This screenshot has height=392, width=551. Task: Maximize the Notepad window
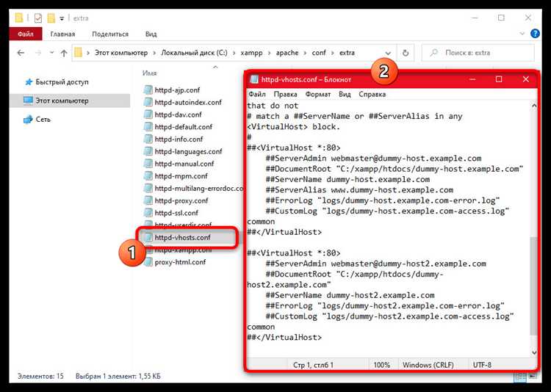point(499,79)
